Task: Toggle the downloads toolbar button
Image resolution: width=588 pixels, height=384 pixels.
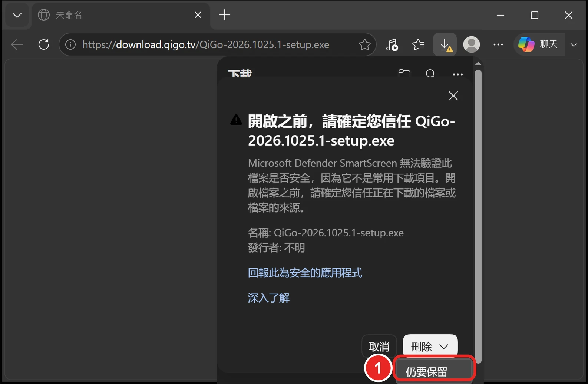Action: [x=445, y=45]
